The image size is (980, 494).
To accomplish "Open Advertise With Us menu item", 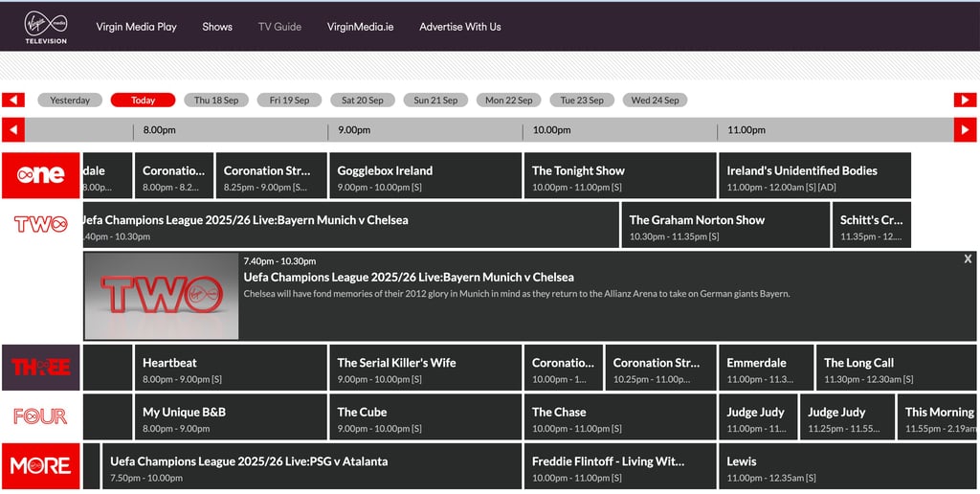I will 460,27.
